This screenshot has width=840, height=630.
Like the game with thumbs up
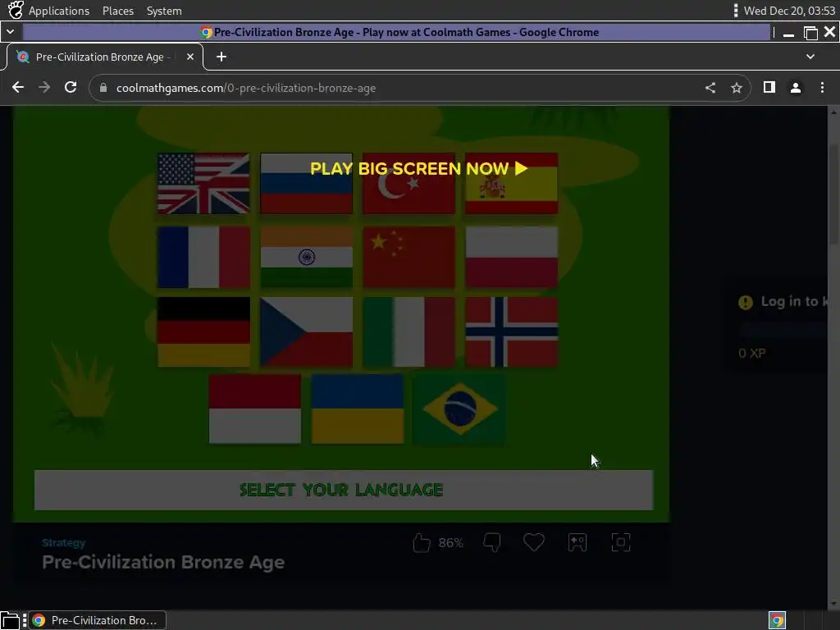[422, 543]
